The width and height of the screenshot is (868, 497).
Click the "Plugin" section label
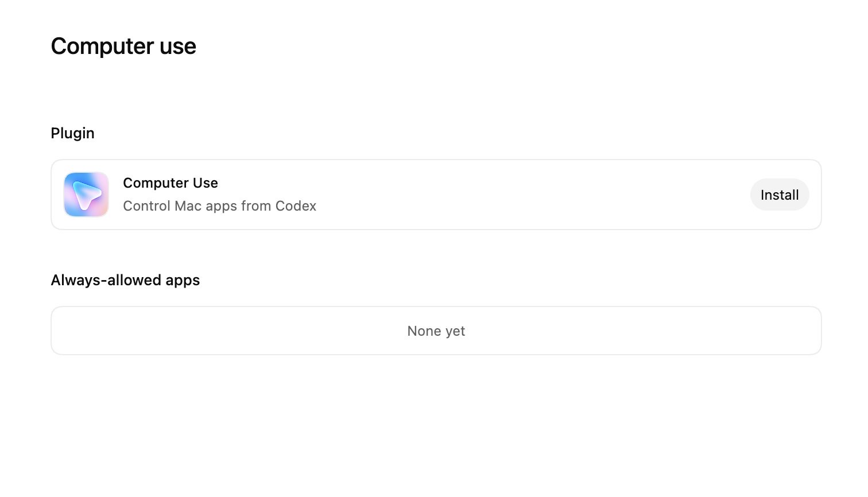click(72, 133)
